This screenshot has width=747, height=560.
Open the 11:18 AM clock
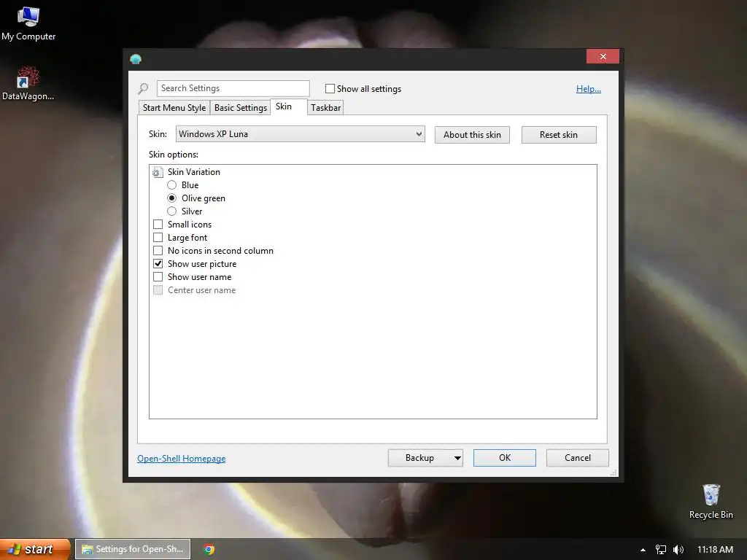(x=715, y=550)
